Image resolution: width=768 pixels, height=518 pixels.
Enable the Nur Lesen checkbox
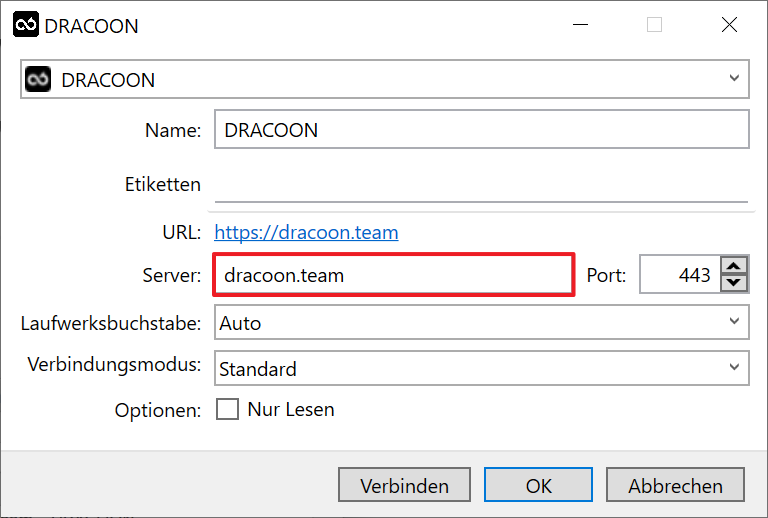227,409
